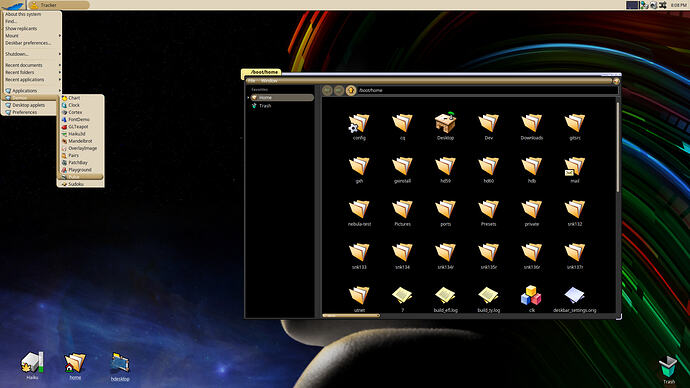
Task: Navigate back in Tracker window
Action: pos(327,90)
